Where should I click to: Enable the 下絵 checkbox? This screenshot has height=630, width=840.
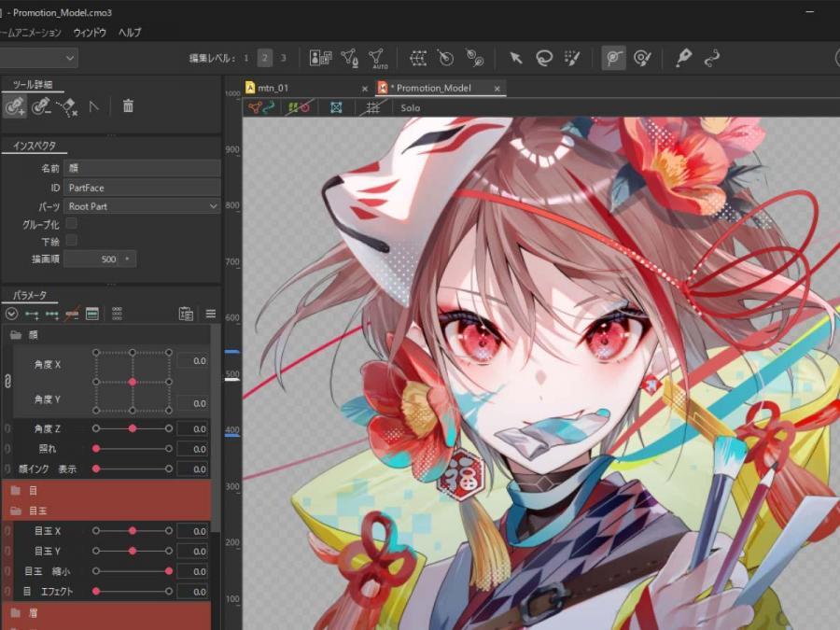[72, 241]
